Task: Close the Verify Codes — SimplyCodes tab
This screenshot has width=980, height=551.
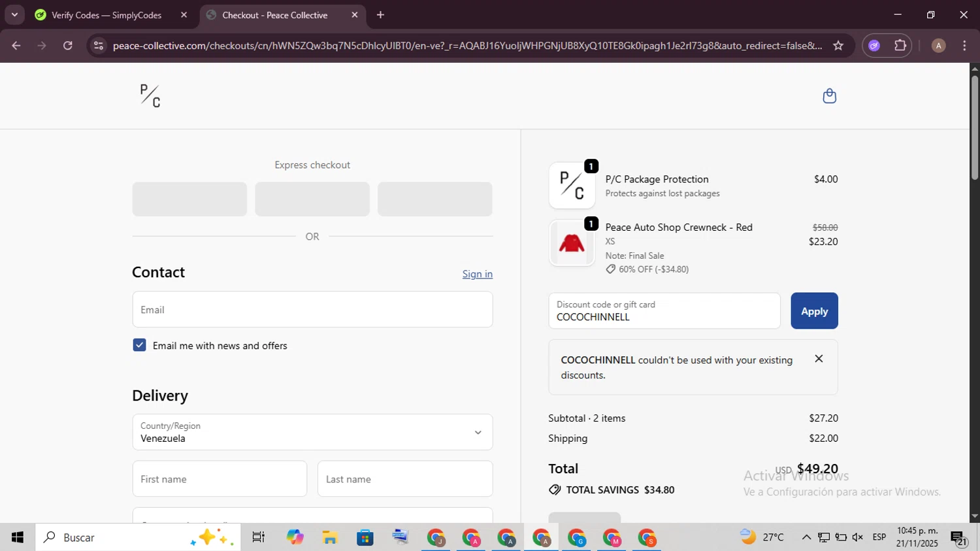Action: pyautogui.click(x=184, y=15)
